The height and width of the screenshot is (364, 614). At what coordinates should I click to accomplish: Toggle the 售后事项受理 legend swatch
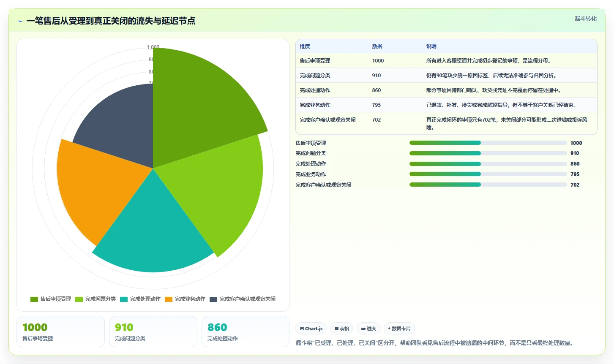point(34,299)
